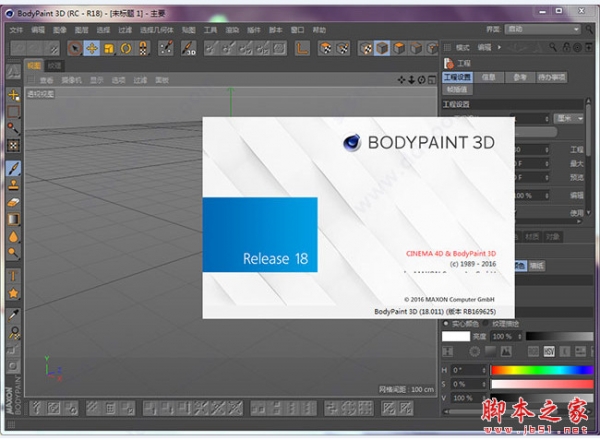Open the Paint Setup Wizard icon
Viewport: 600px width, 440px height.
pyautogui.click(x=166, y=49)
